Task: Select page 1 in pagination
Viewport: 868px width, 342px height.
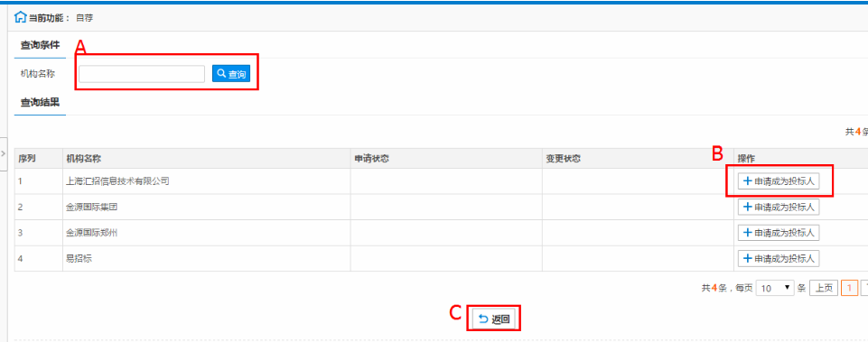Action: pyautogui.click(x=849, y=289)
